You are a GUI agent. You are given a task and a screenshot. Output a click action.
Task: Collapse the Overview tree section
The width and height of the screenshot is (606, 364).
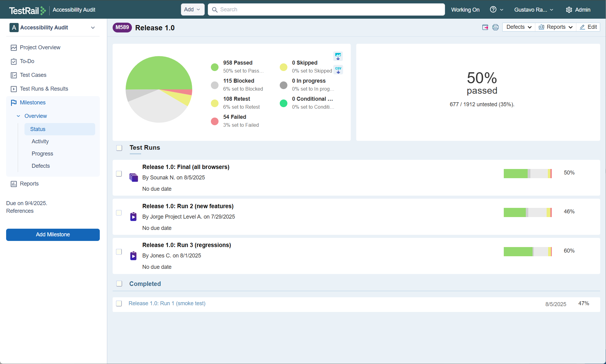tap(18, 116)
